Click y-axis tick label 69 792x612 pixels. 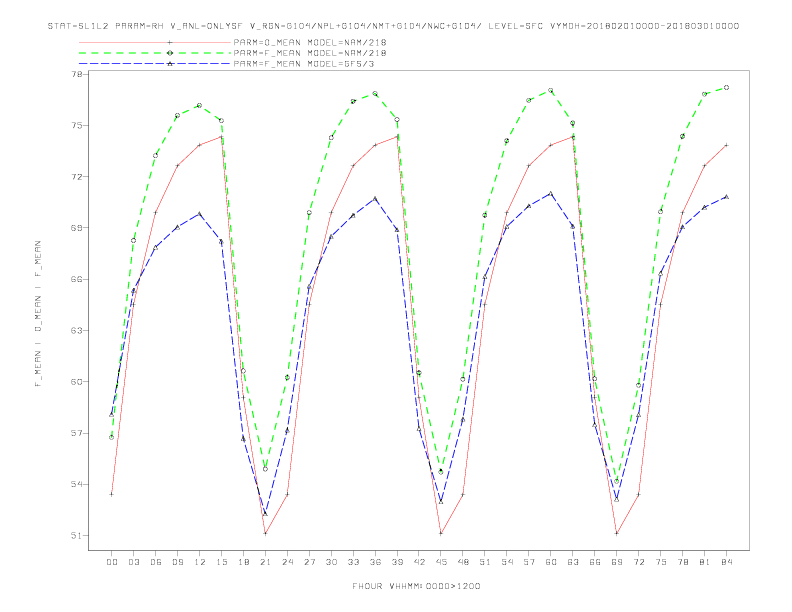coord(77,228)
